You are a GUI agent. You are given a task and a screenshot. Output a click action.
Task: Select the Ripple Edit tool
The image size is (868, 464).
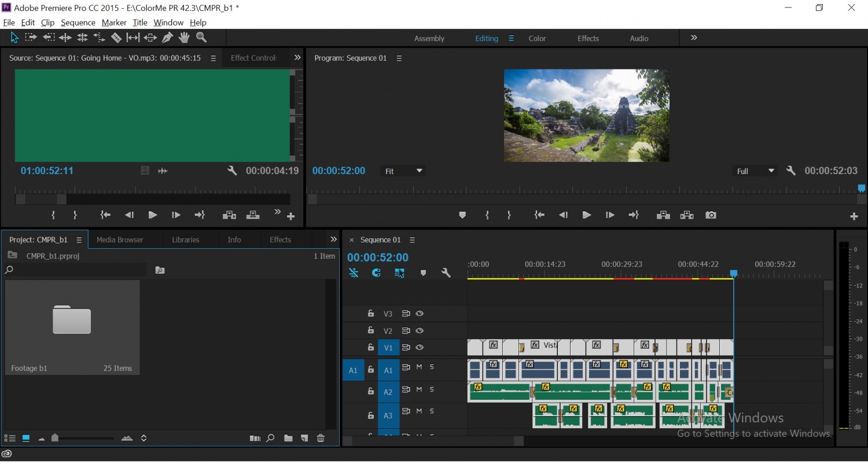pos(65,38)
